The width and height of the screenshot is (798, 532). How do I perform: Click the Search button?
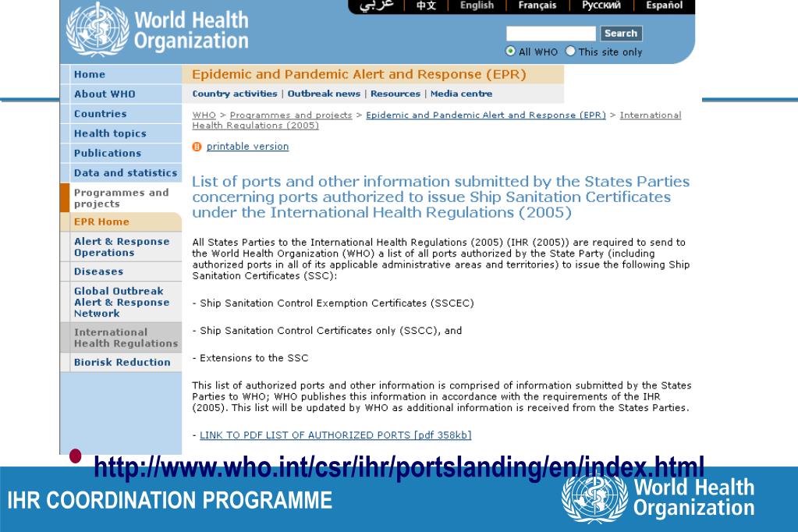[621, 33]
